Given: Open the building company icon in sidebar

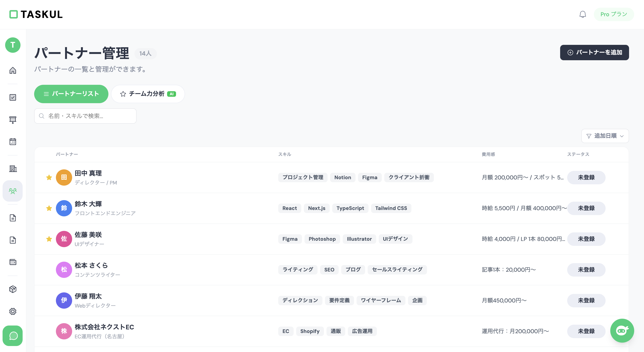Looking at the screenshot, I should 13,169.
